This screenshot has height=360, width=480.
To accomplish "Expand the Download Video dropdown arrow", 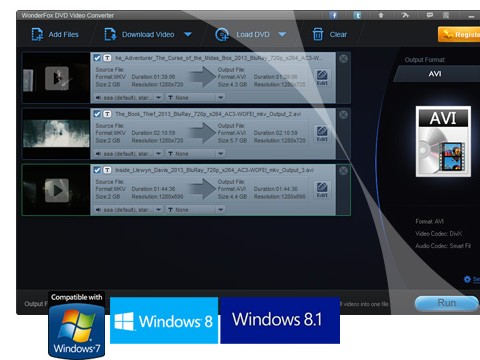I will (x=188, y=34).
